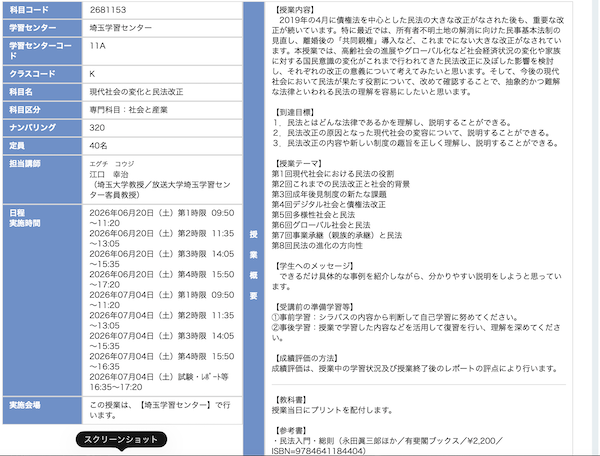The height and width of the screenshot is (456, 600).
Task: Select the 2026年06月20日 第2時限 schedule entry
Action: 161,238
